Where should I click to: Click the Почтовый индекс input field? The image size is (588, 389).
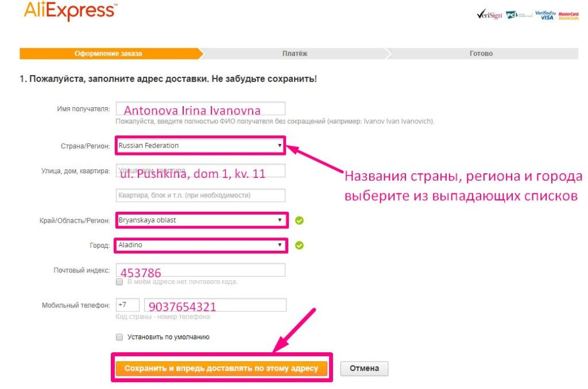pyautogui.click(x=201, y=269)
